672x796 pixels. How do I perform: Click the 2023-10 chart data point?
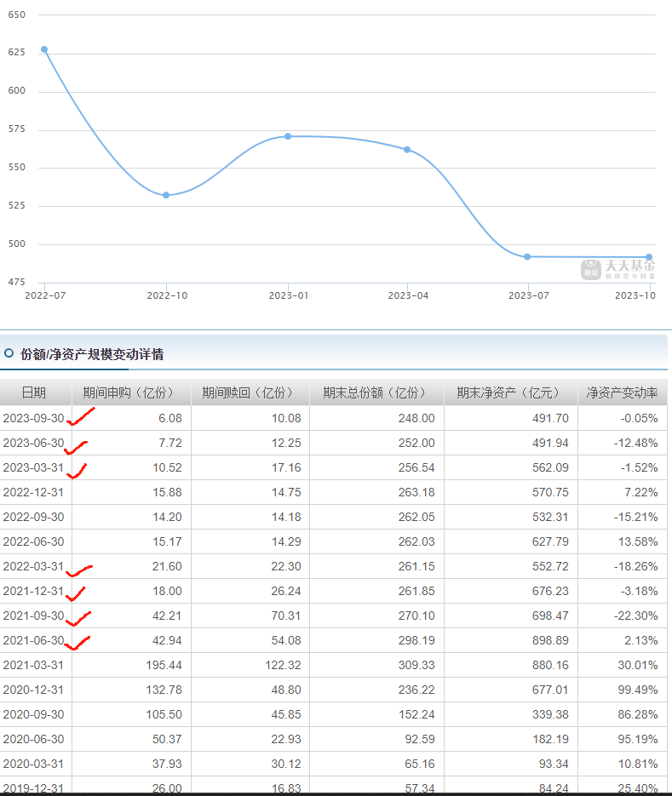point(649,257)
